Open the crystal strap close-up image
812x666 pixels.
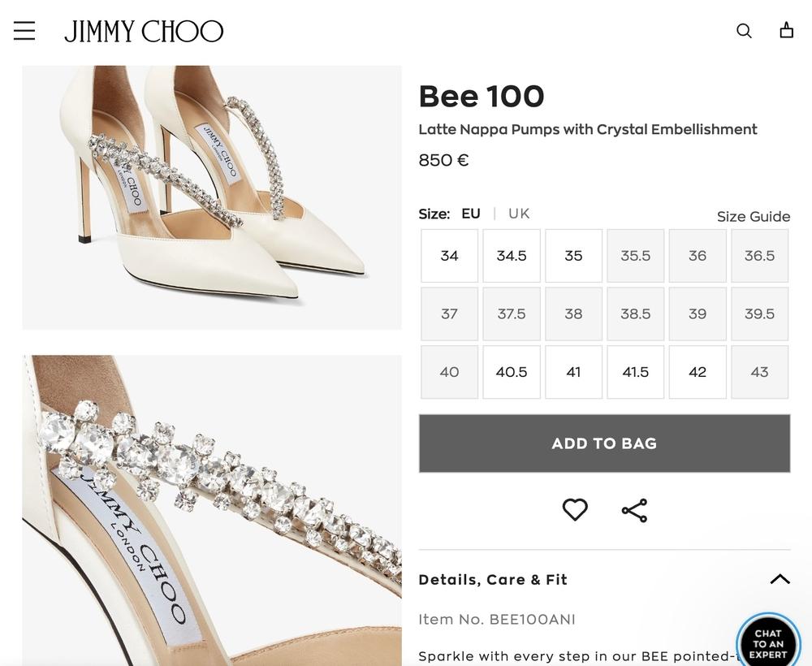coord(212,510)
